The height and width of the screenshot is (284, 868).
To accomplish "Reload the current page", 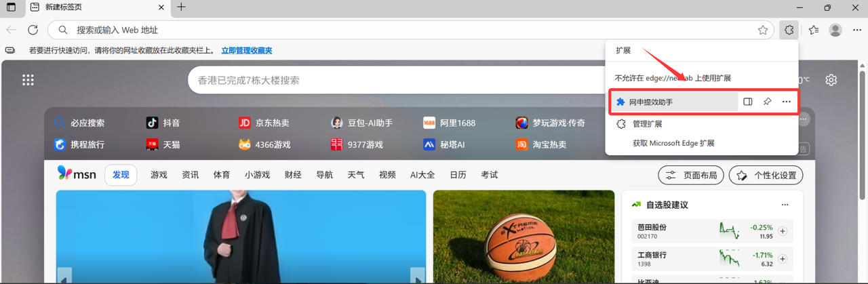I will pyautogui.click(x=33, y=30).
